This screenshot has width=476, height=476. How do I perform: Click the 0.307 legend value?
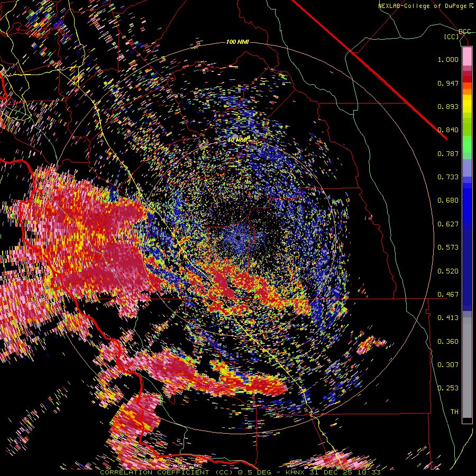click(x=448, y=365)
